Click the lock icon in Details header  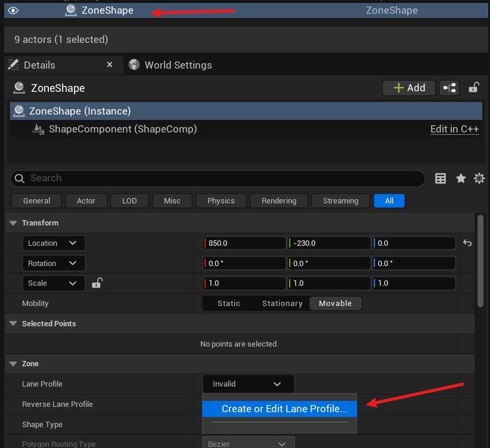click(473, 88)
